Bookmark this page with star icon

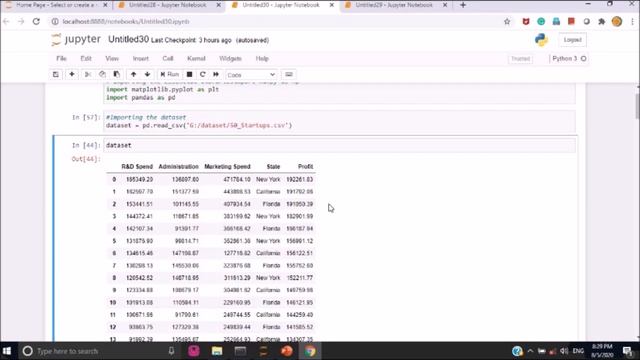pyautogui.click(x=507, y=22)
